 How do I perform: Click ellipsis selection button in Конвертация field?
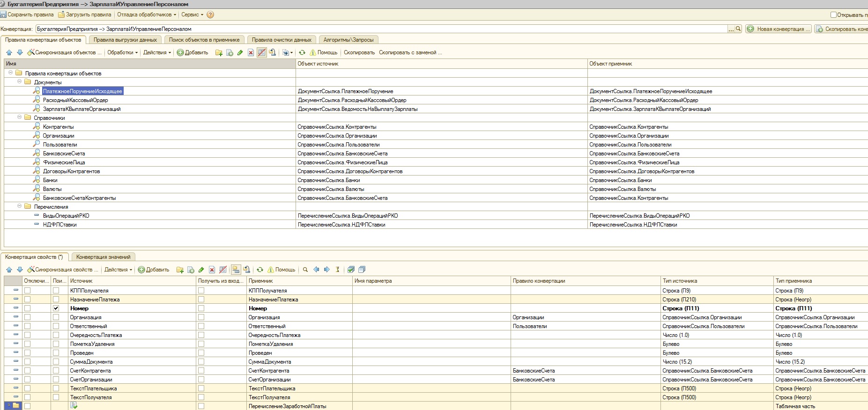click(x=731, y=29)
